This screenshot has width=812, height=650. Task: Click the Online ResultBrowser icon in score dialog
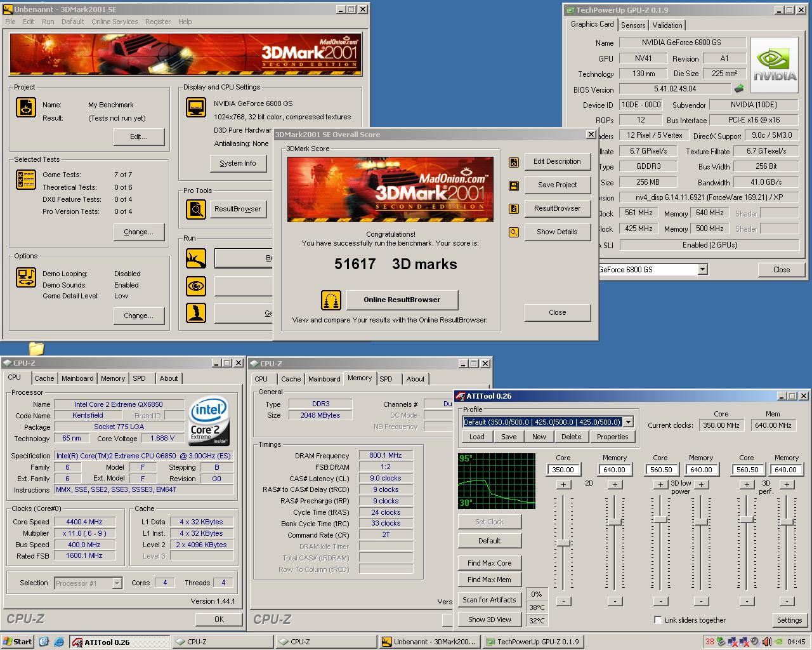331,300
